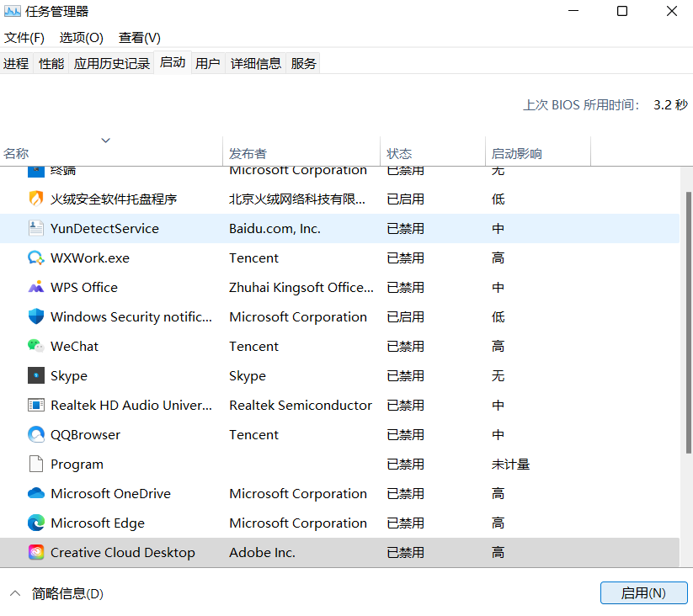Click the QQBrowser icon
The image size is (693, 616).
36,434
